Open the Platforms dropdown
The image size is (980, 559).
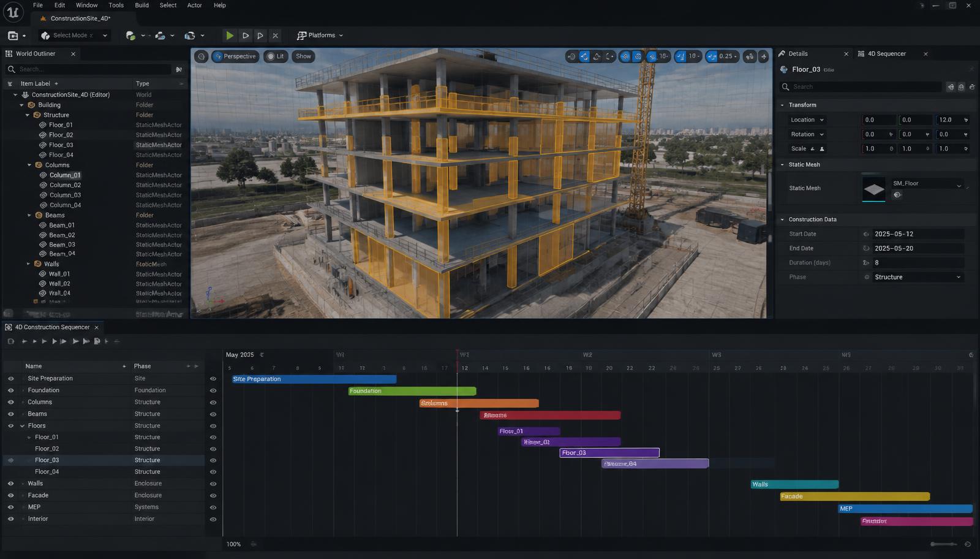point(320,36)
